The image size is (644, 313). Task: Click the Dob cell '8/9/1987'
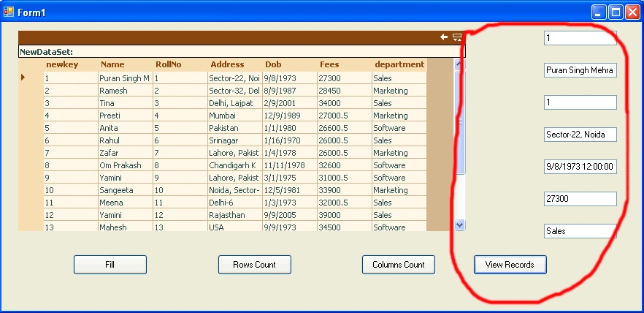[290, 91]
